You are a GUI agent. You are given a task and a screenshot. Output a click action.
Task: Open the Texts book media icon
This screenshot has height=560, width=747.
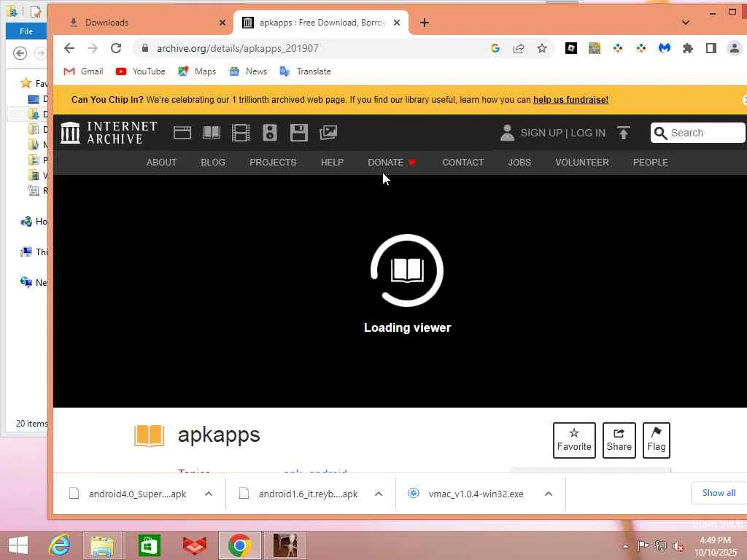tap(211, 133)
